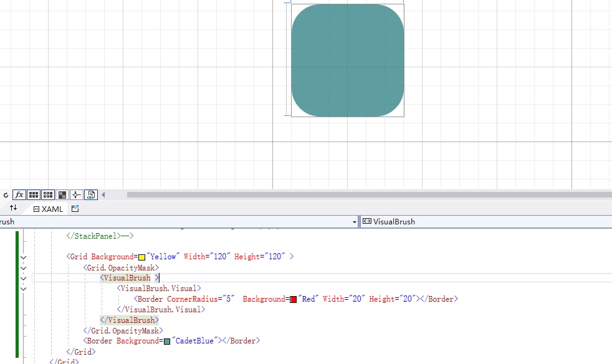Toggle the show snap grid button

pyautogui.click(x=34, y=194)
